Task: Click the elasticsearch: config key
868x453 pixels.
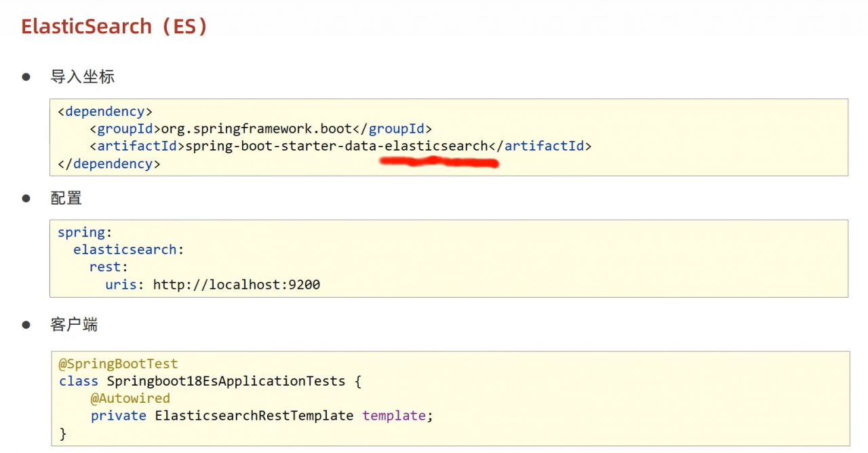Action: pyautogui.click(x=129, y=250)
